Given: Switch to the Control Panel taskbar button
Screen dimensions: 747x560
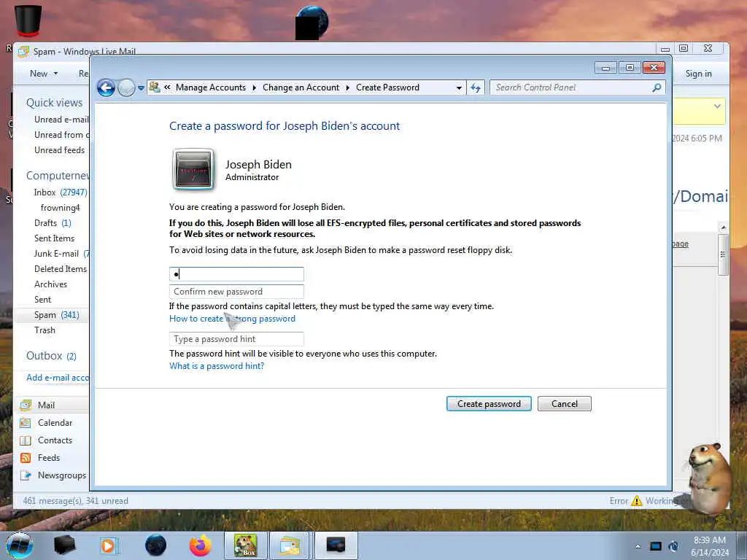Looking at the screenshot, I should [x=336, y=545].
